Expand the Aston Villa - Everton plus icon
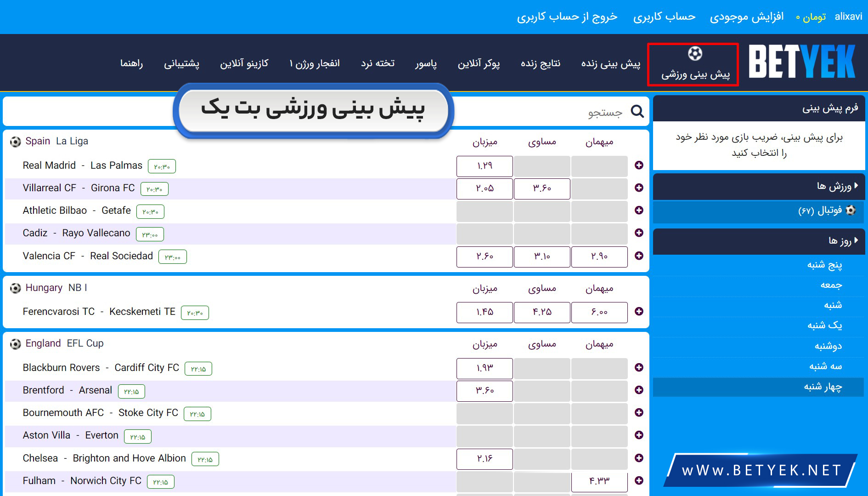This screenshot has height=496, width=868. pyautogui.click(x=639, y=435)
